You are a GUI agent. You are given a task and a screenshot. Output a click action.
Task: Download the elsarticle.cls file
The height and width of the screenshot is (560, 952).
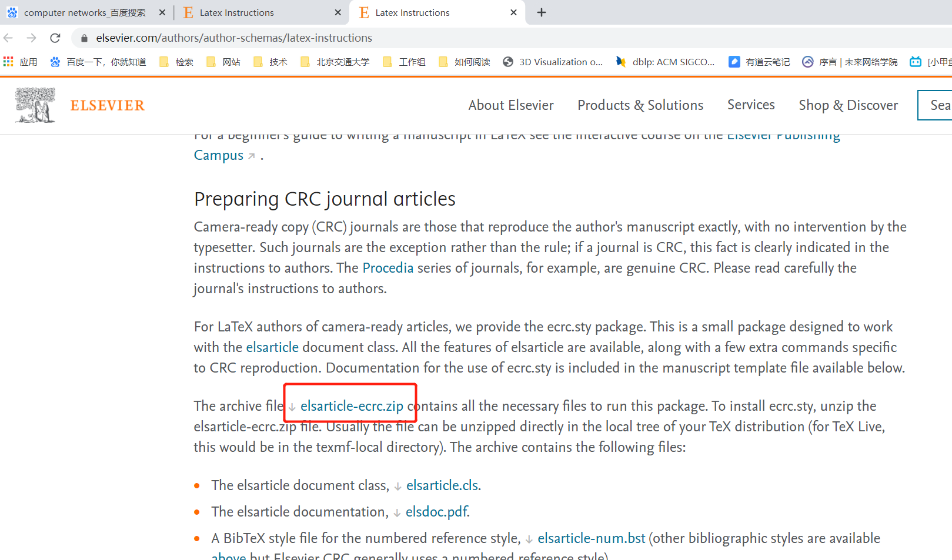point(442,485)
